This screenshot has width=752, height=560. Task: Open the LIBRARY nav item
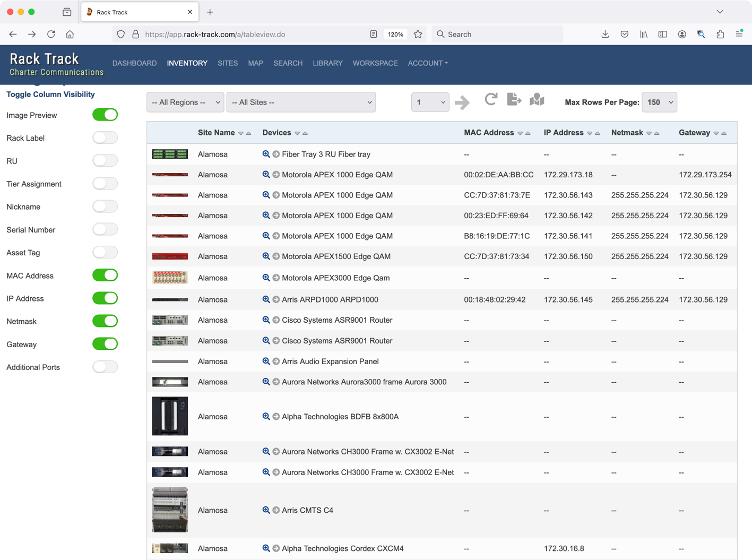(x=327, y=63)
